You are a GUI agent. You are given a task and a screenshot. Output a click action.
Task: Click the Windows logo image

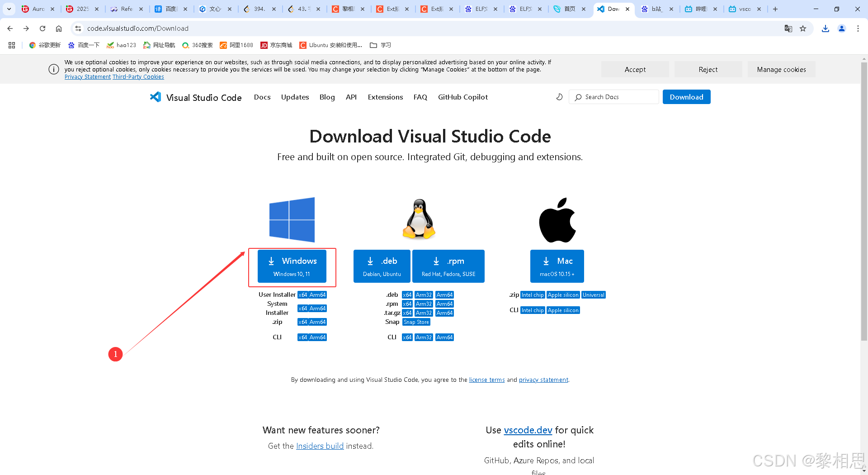pyautogui.click(x=292, y=219)
